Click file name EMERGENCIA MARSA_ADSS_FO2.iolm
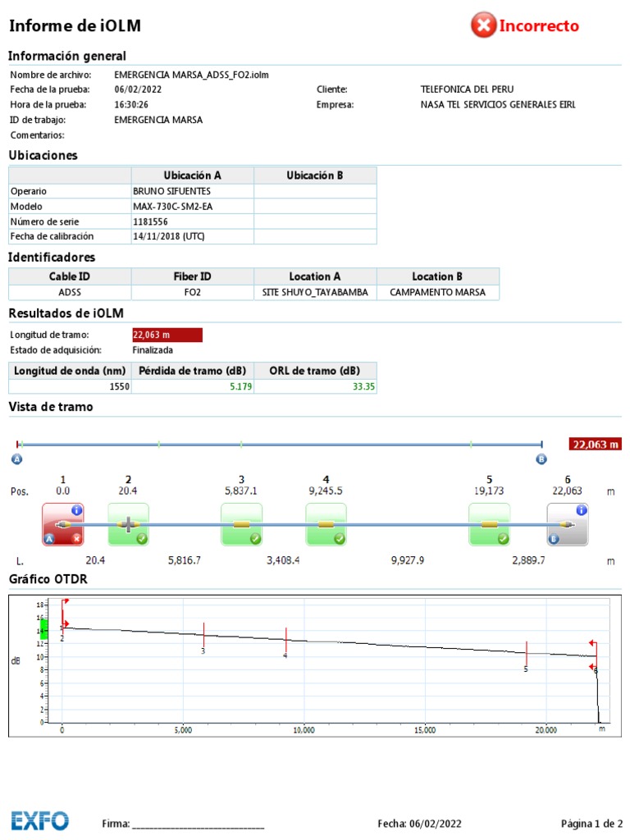Image resolution: width=630 pixels, height=840 pixels. point(191,75)
